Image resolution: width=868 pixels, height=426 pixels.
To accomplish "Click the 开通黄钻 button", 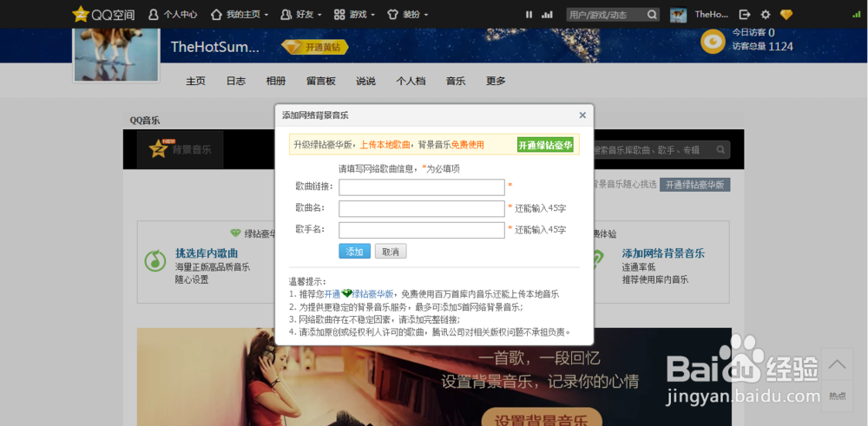I will [x=315, y=48].
